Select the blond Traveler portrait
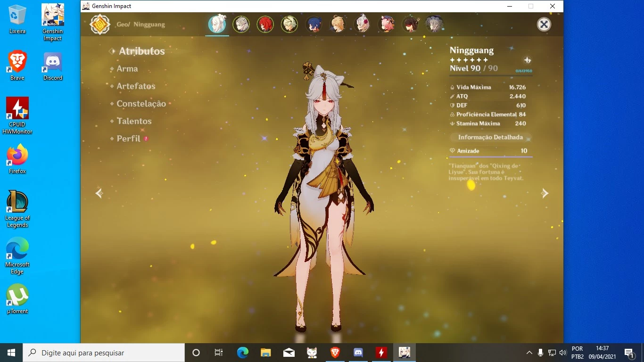644x362 pixels. click(x=338, y=24)
